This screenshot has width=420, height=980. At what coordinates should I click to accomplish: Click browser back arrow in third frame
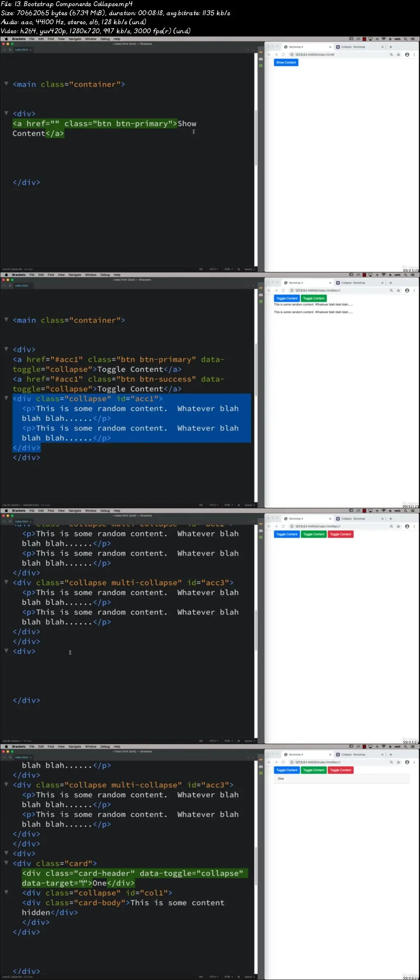coord(269,526)
